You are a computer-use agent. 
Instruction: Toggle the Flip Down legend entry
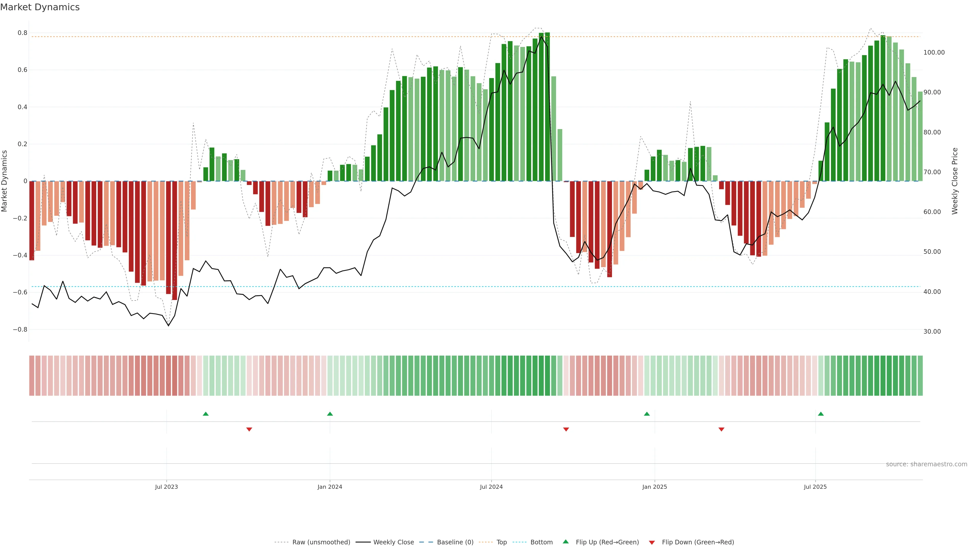click(x=698, y=542)
